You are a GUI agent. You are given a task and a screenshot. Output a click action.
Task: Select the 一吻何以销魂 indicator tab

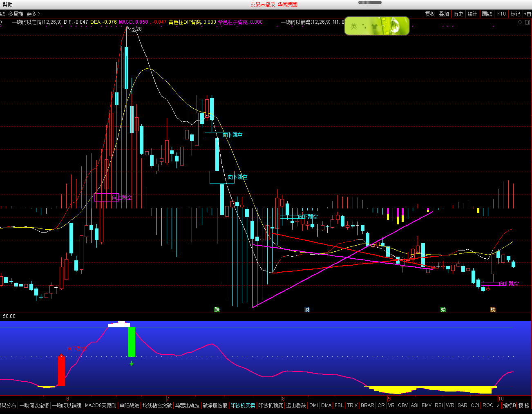click(67, 405)
